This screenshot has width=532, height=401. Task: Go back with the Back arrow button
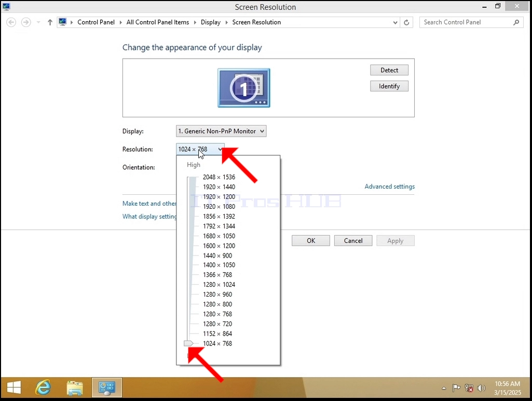pos(11,22)
